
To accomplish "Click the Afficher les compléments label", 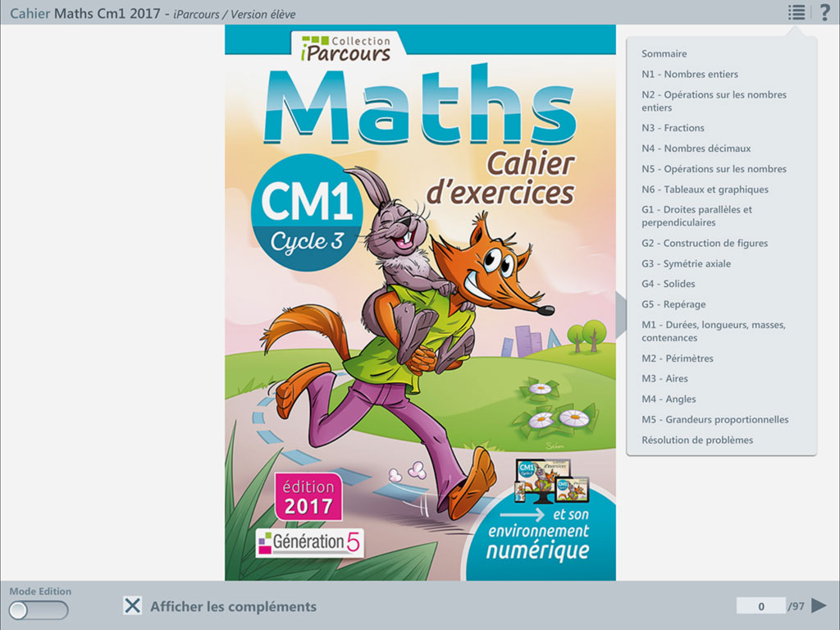I will tap(233, 606).
